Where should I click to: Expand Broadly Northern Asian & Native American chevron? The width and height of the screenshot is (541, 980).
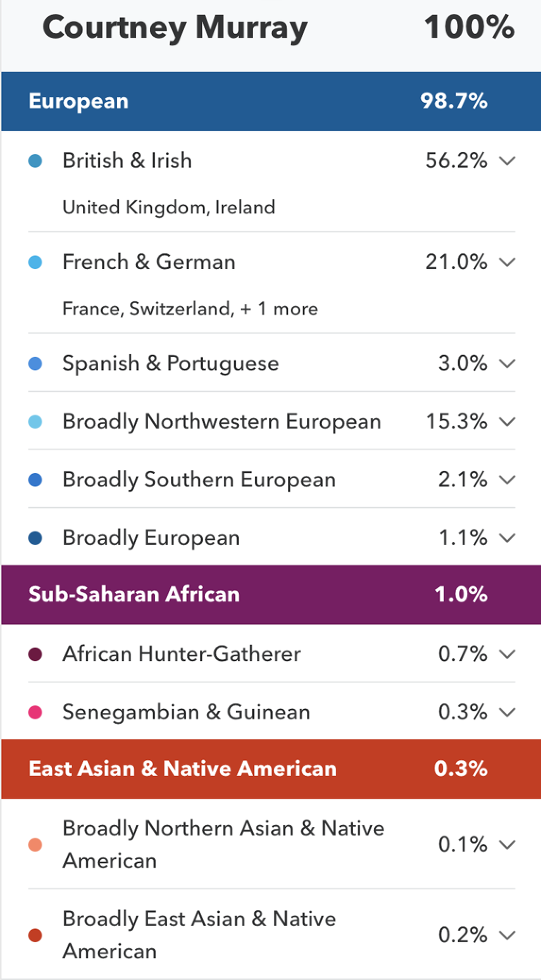point(507,844)
